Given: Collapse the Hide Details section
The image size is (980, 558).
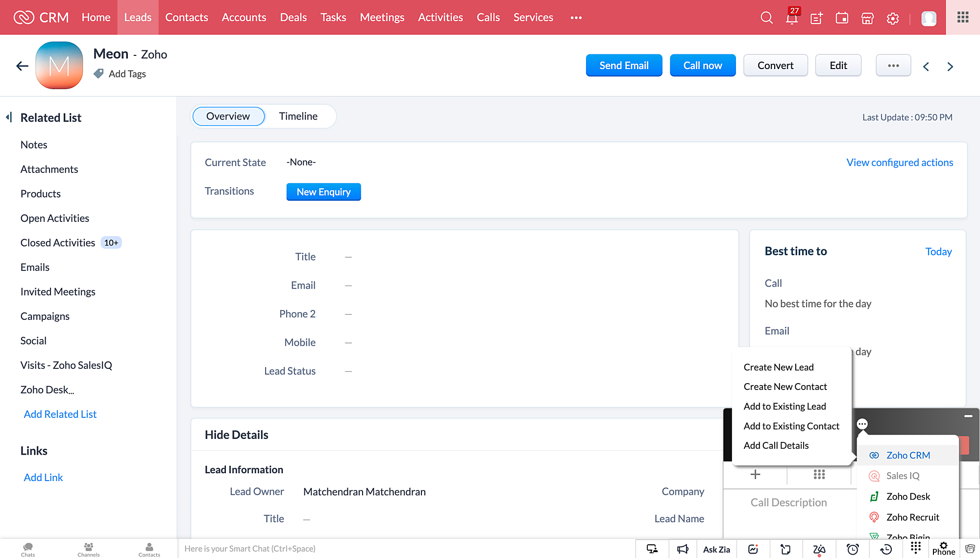Looking at the screenshot, I should (x=236, y=435).
